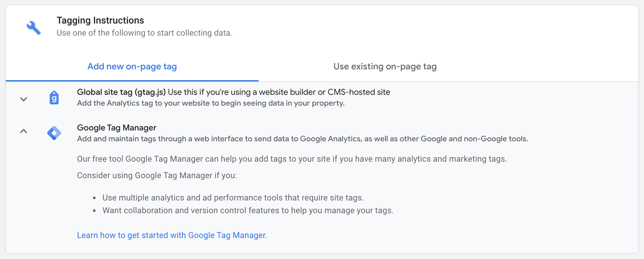Click the Global site tag (gtag.js) heading
Image resolution: width=644 pixels, height=259 pixels.
pyautogui.click(x=121, y=92)
